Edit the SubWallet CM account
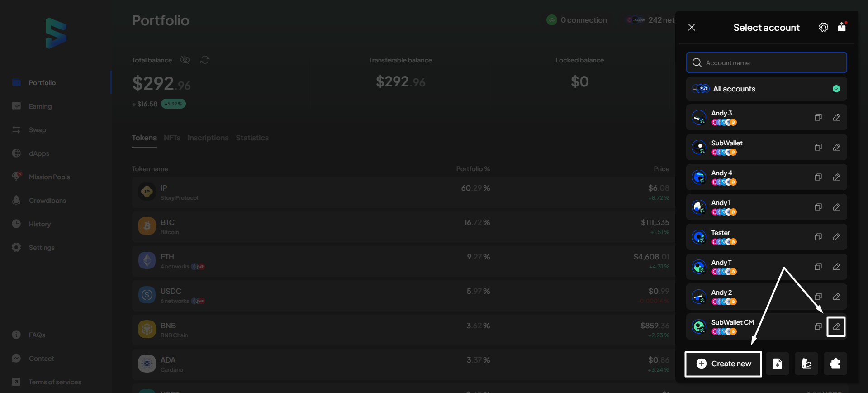The image size is (868, 393). coord(836,326)
